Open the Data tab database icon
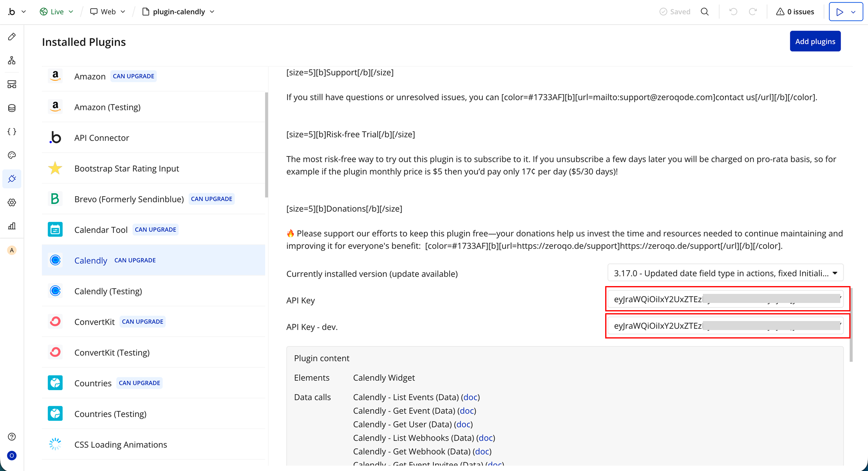This screenshot has height=471, width=868. tap(12, 108)
